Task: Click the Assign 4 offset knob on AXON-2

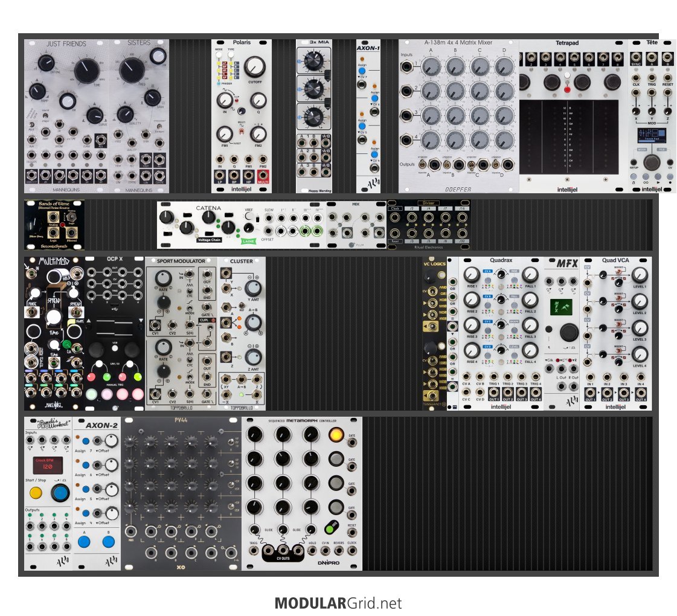Action: tap(111, 513)
